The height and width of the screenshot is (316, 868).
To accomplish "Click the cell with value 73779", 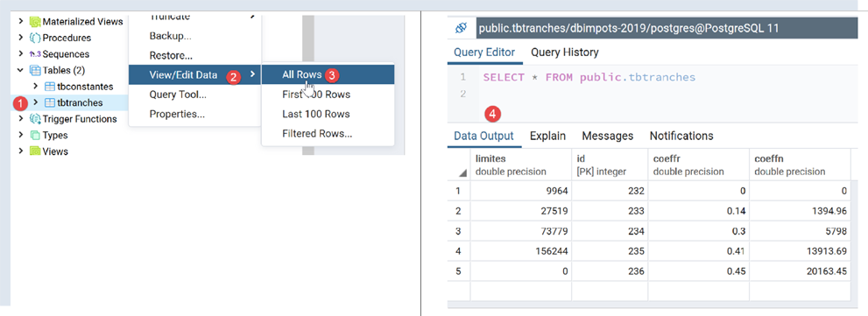I will click(520, 231).
